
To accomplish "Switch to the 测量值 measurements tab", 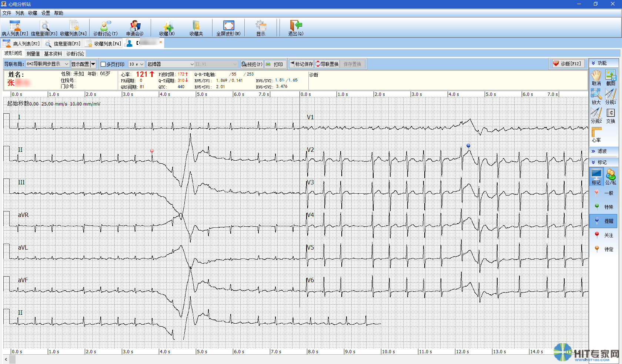I will [x=33, y=54].
